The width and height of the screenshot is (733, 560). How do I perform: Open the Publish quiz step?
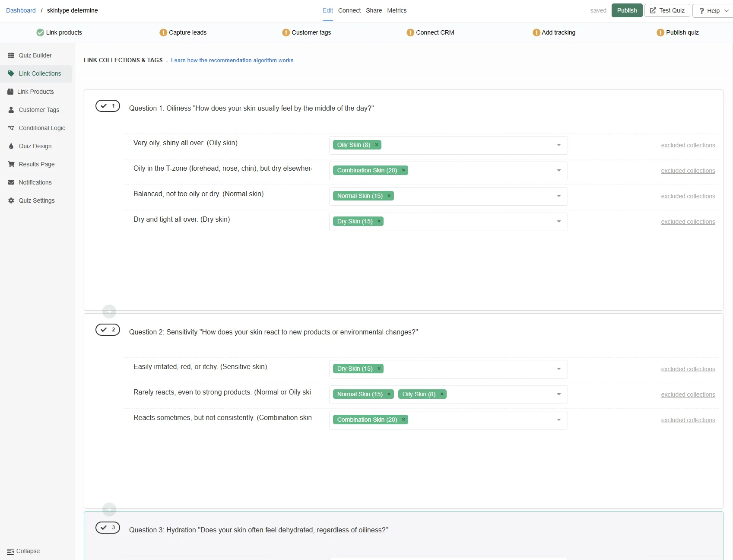point(678,32)
